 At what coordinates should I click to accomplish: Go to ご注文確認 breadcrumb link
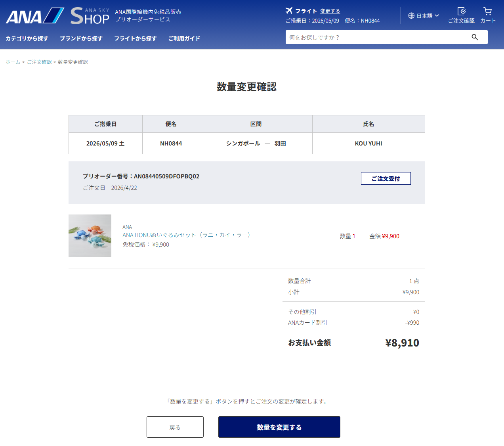click(39, 62)
